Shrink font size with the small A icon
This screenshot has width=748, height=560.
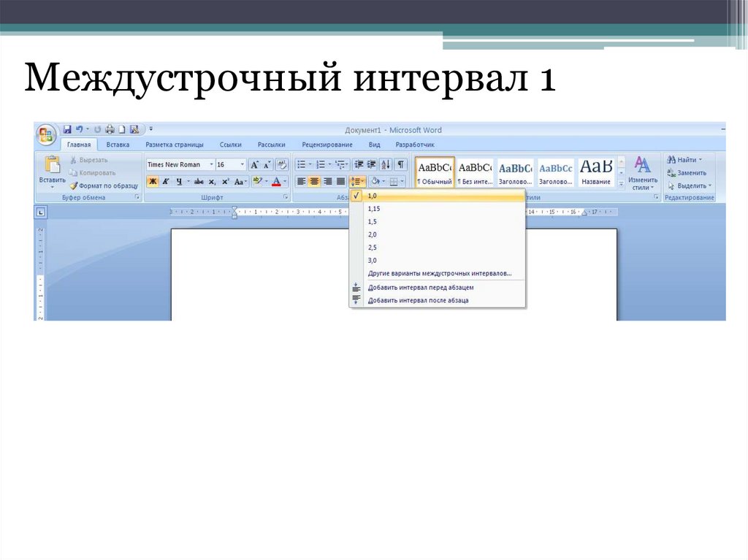click(x=267, y=165)
